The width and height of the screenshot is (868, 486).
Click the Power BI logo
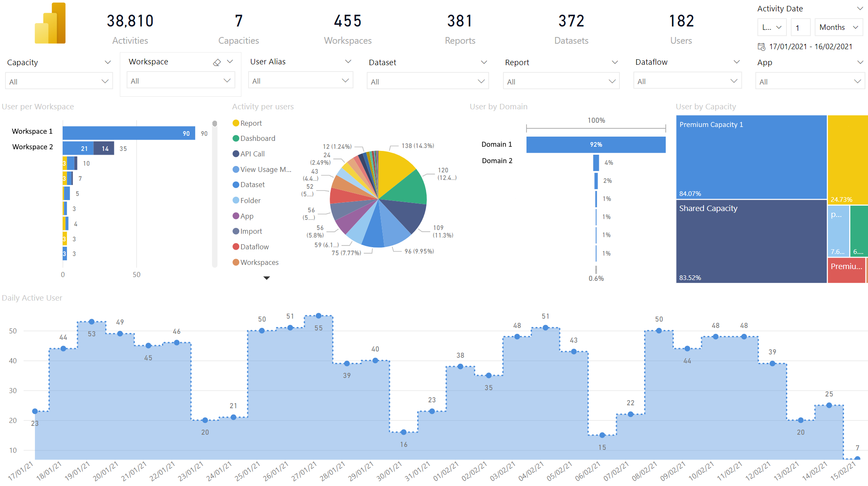click(x=50, y=23)
